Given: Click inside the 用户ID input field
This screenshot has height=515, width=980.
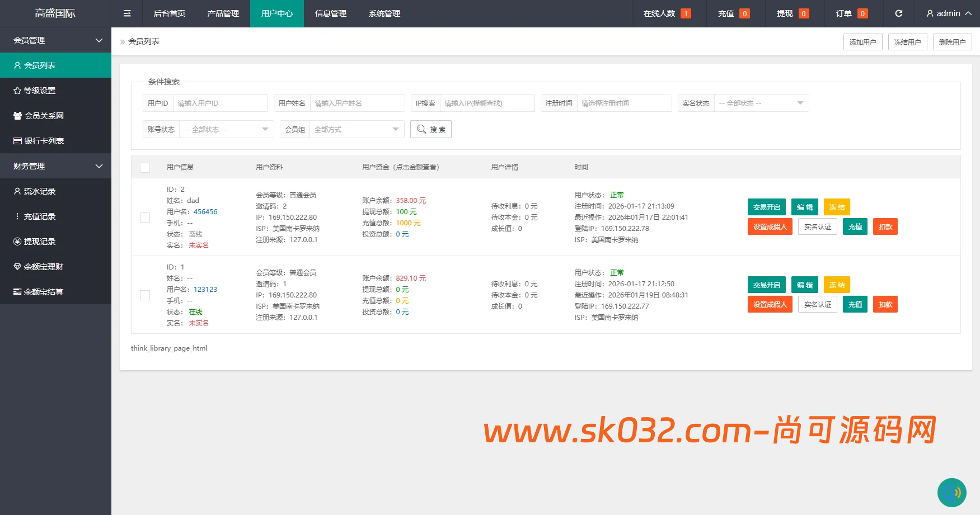Looking at the screenshot, I should tap(220, 103).
